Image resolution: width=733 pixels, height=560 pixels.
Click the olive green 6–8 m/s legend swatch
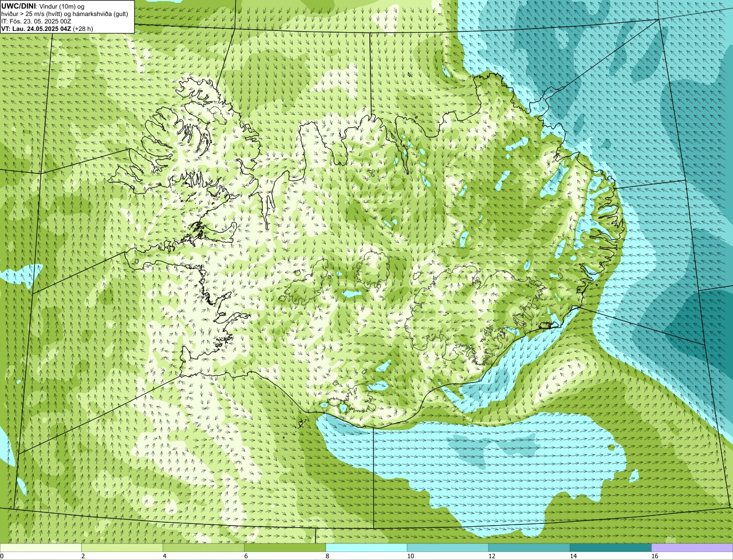(x=285, y=548)
